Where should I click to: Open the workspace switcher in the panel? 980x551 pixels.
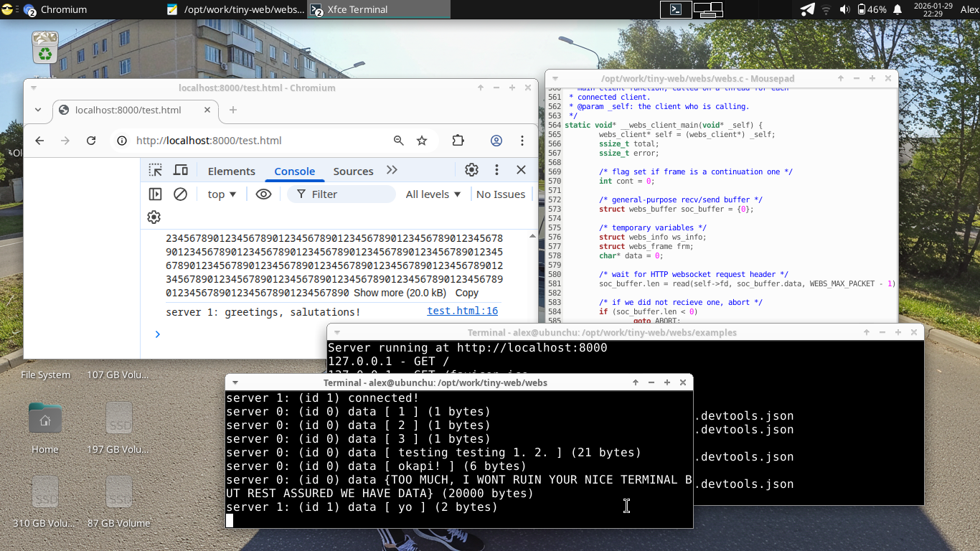709,9
